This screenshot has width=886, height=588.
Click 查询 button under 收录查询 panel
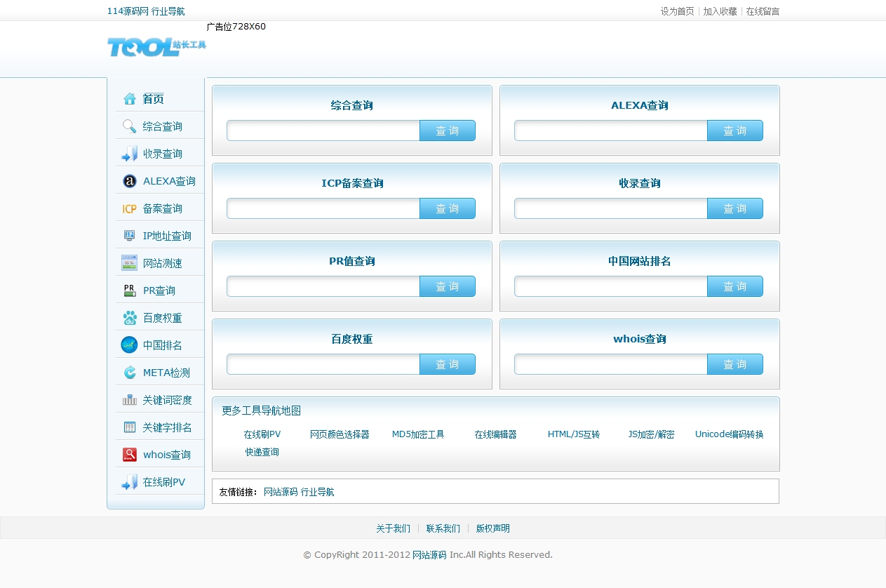pyautogui.click(x=735, y=208)
